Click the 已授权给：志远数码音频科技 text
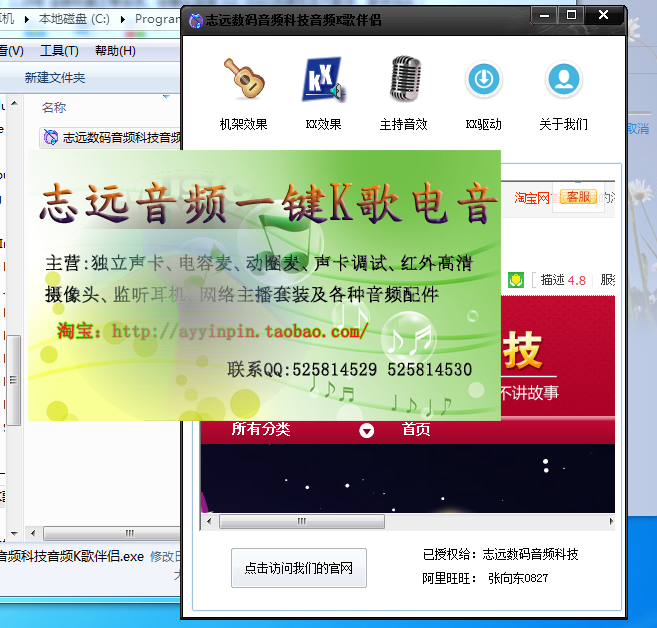Image resolution: width=657 pixels, height=628 pixels. point(500,554)
